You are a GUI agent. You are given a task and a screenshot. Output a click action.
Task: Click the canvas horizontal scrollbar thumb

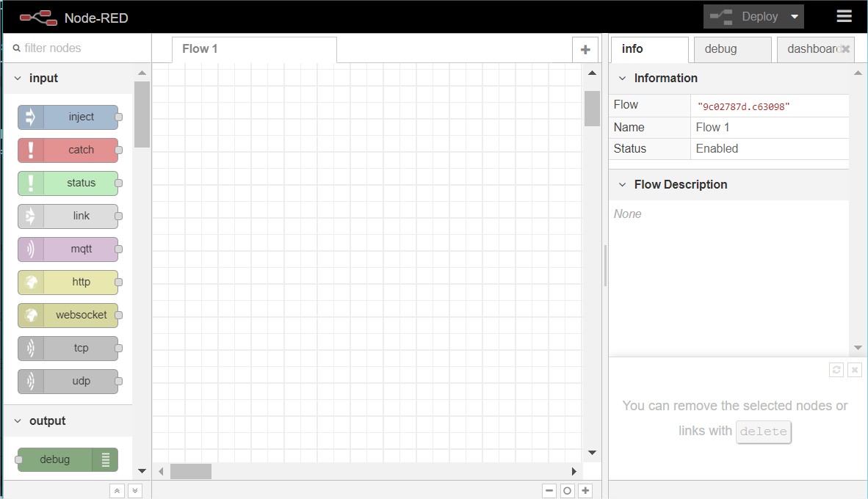(x=190, y=471)
